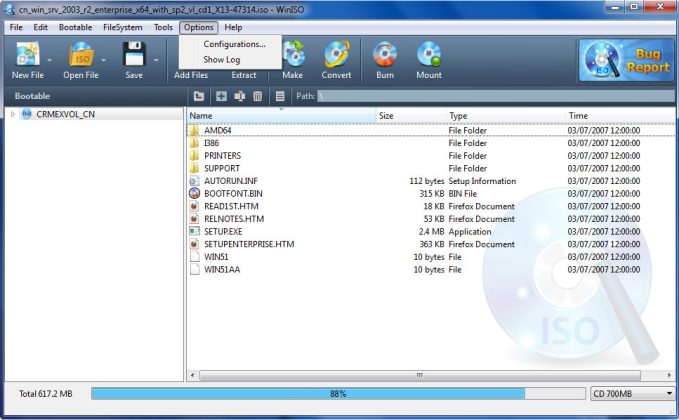This screenshot has height=420, width=679.
Task: Click the horizontal scrollbar thumb
Action: (x=419, y=375)
